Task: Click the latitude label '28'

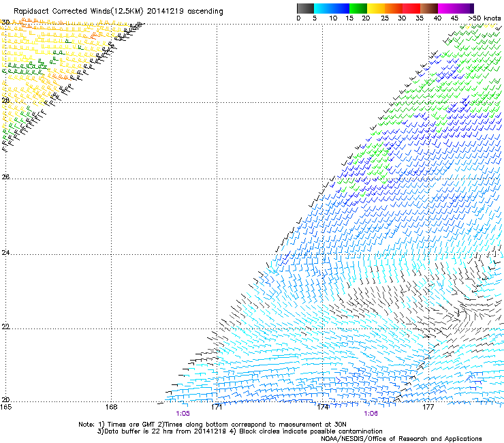Action: click(x=5, y=100)
